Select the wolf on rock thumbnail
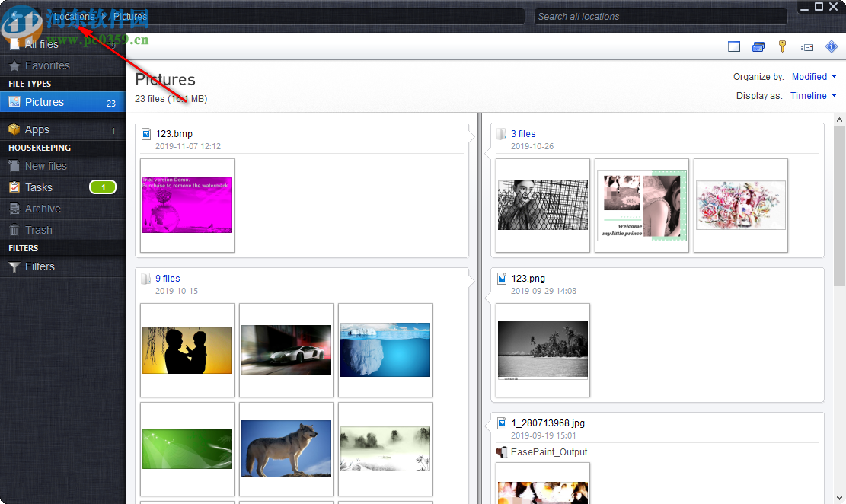Image resolution: width=846 pixels, height=504 pixels. point(286,449)
